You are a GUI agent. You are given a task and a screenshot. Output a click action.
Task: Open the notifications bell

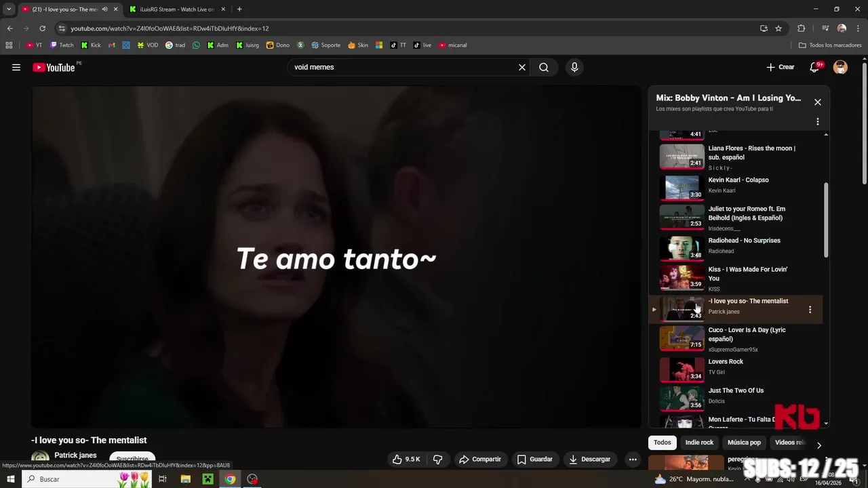(815, 67)
